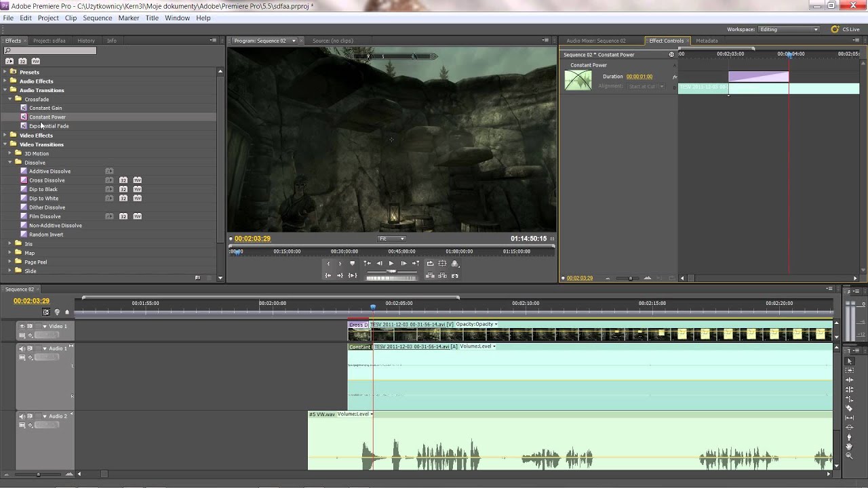The image size is (868, 488).
Task: Collapse the Crossfade folder
Action: [x=10, y=99]
